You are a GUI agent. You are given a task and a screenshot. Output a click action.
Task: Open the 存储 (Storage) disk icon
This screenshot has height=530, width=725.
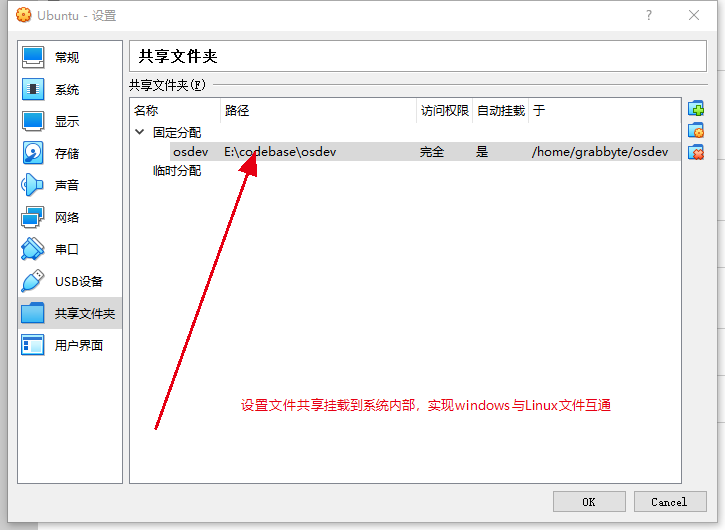(x=33, y=153)
